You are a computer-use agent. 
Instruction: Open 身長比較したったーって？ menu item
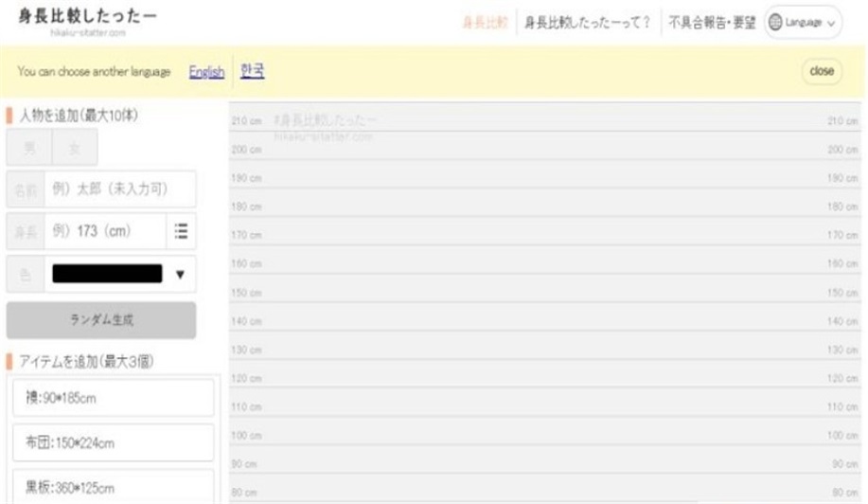588,23
